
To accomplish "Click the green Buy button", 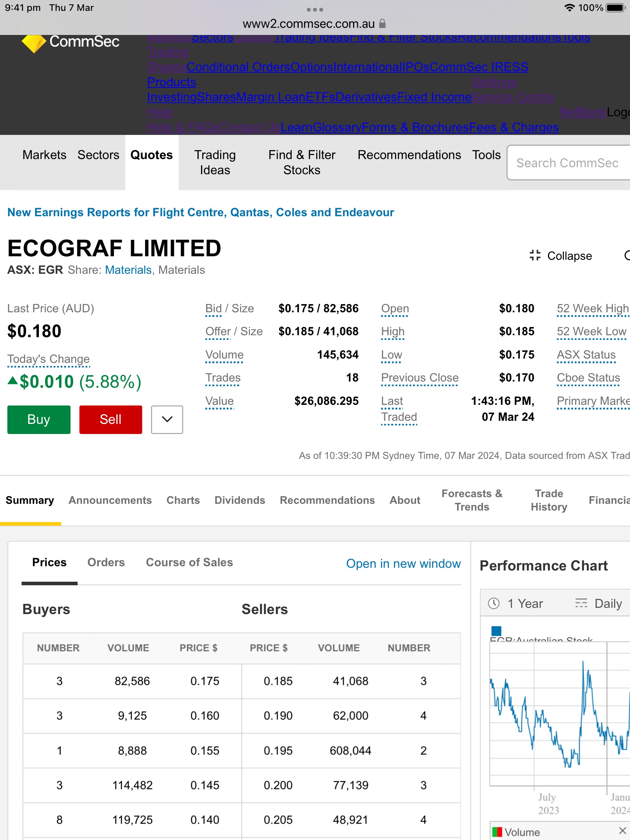I will tap(39, 419).
